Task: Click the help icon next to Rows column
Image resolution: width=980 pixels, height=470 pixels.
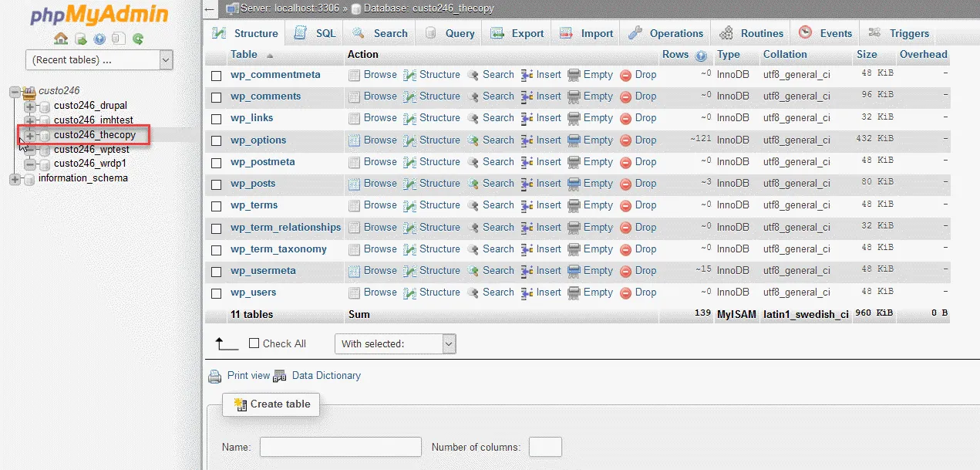Action: [700, 55]
